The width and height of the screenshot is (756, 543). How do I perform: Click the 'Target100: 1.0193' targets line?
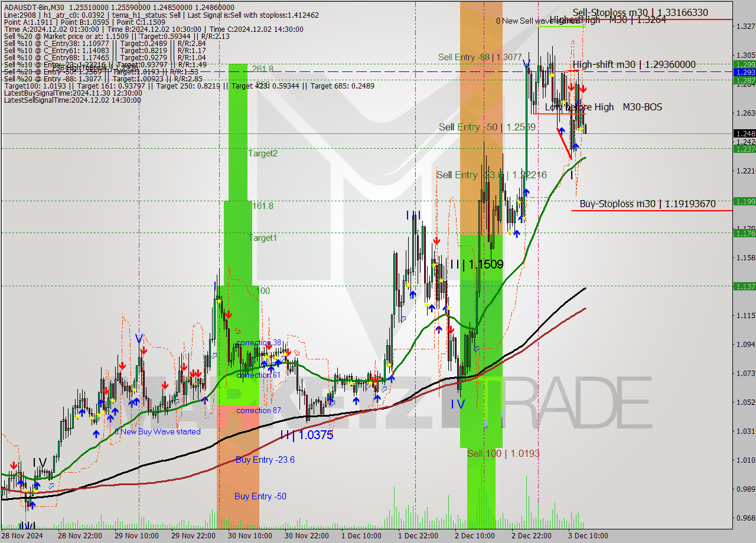tap(189, 86)
